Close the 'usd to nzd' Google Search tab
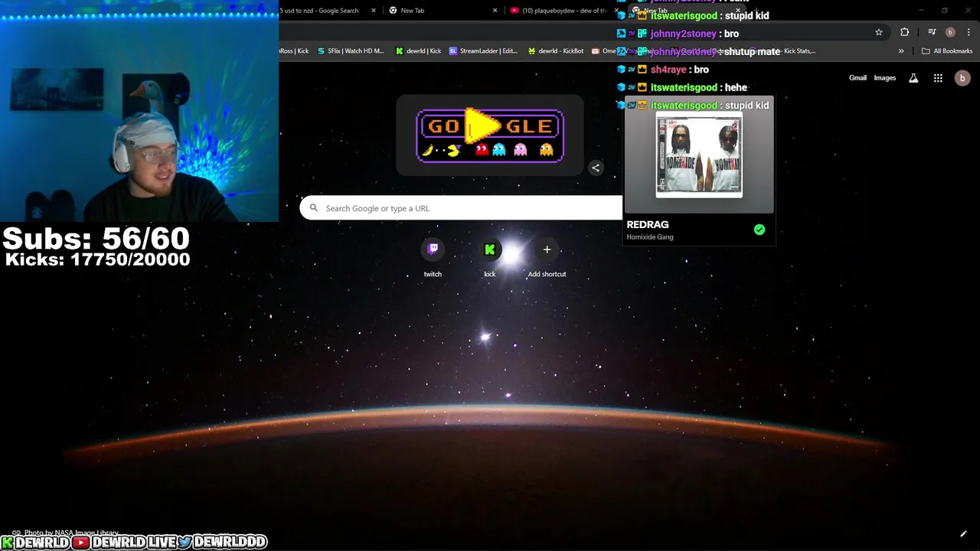Screen dimensions: 980x551 tap(374, 11)
